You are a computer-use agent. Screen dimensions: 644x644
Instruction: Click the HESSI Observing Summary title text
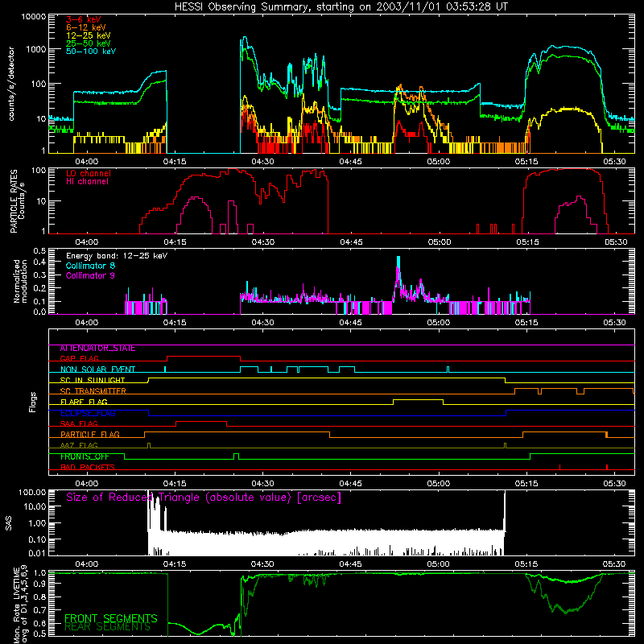(341, 7)
